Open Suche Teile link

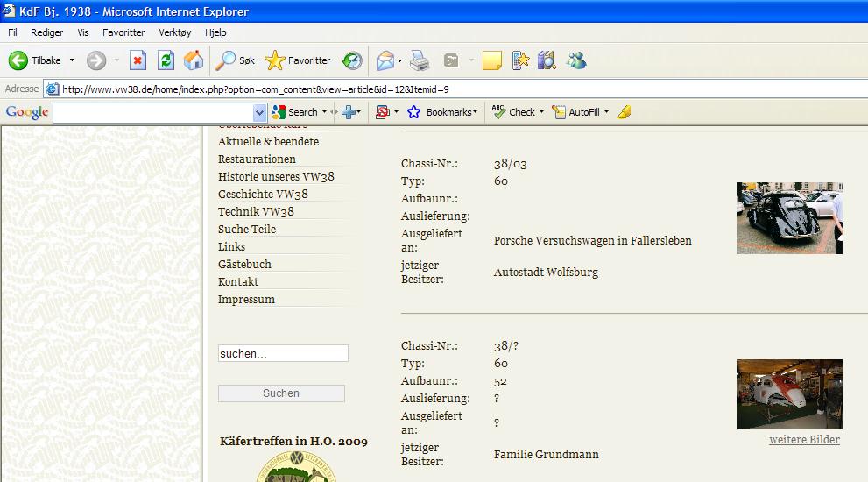coord(247,230)
